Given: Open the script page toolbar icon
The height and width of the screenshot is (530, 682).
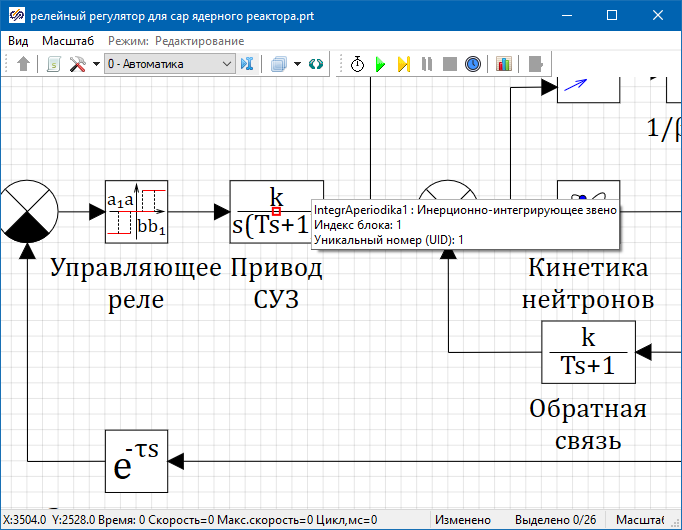Looking at the screenshot, I should pyautogui.click(x=54, y=64).
